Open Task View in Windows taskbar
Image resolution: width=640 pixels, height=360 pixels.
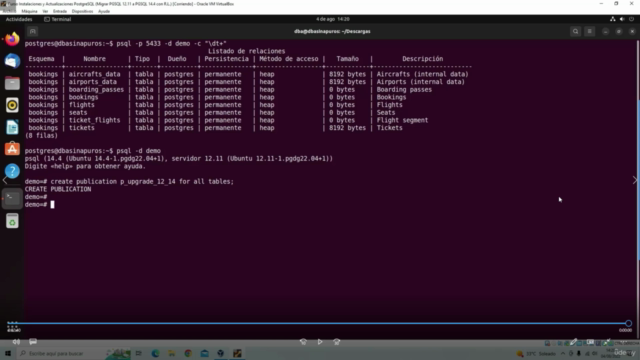click(139, 353)
